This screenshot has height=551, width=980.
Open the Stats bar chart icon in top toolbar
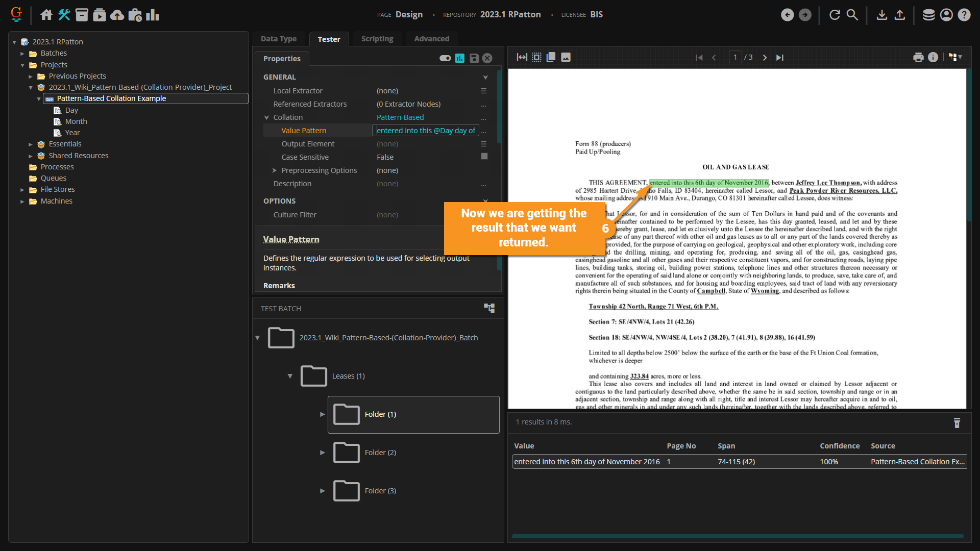tap(153, 15)
